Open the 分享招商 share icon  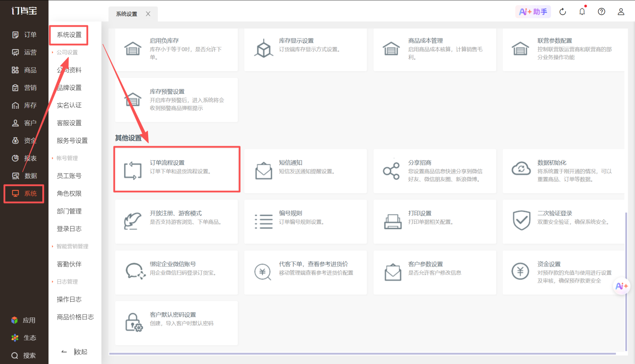pos(391,171)
